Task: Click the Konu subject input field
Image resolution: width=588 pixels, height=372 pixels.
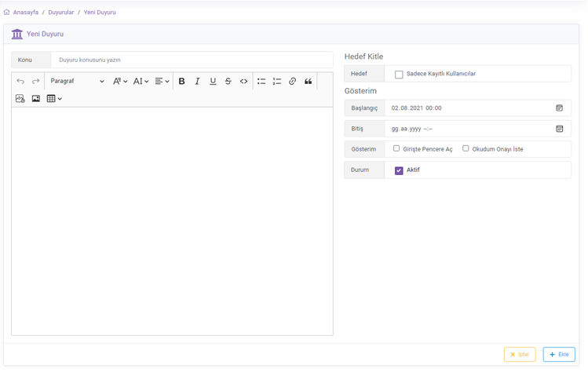Action: (192, 60)
